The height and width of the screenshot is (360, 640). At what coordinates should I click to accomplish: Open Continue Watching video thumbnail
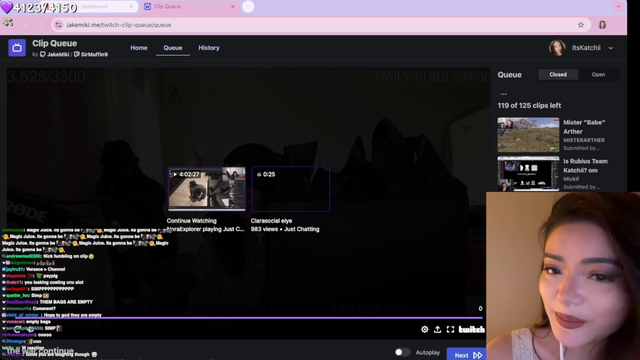pyautogui.click(x=207, y=189)
